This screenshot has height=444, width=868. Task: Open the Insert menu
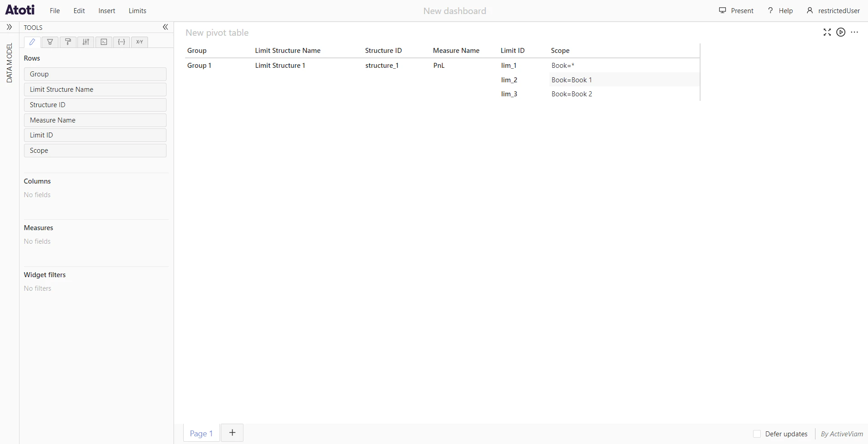point(107,11)
